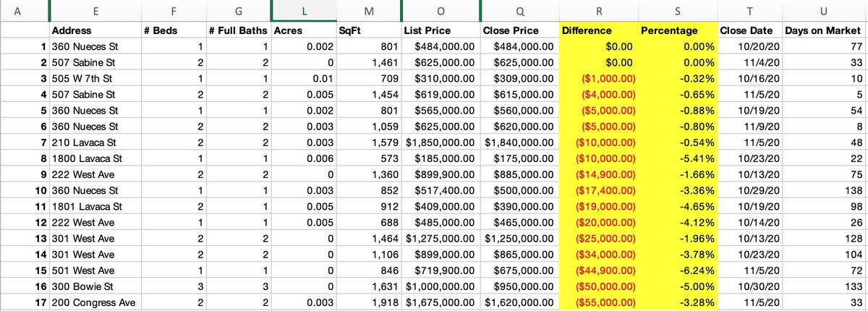
Task: Click days on market value 128
Action: [x=825, y=237]
